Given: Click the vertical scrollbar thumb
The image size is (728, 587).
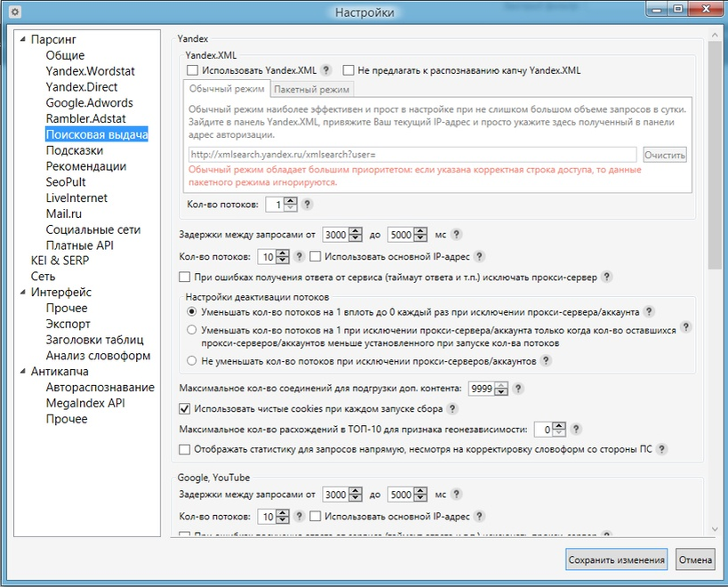Looking at the screenshot, I should tap(714, 155).
